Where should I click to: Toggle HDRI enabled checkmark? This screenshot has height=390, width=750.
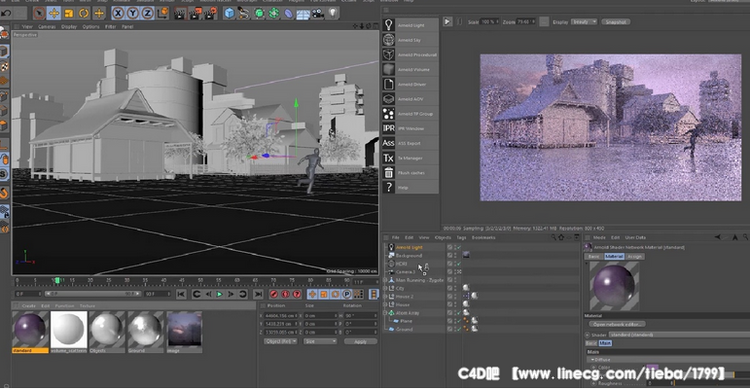[x=458, y=264]
